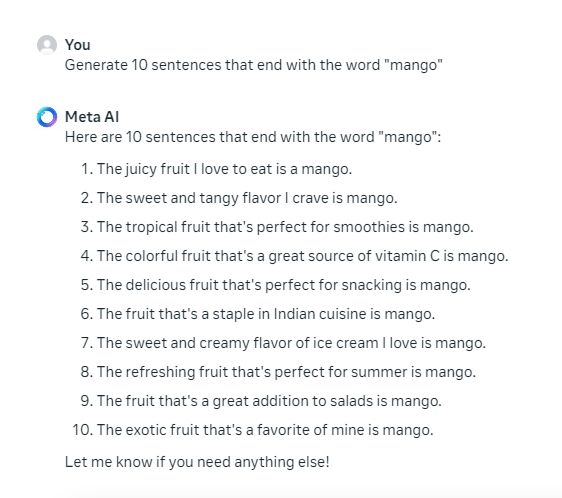Click sentence 3 about smoothies
This screenshot has width=562, height=498.
285,227
